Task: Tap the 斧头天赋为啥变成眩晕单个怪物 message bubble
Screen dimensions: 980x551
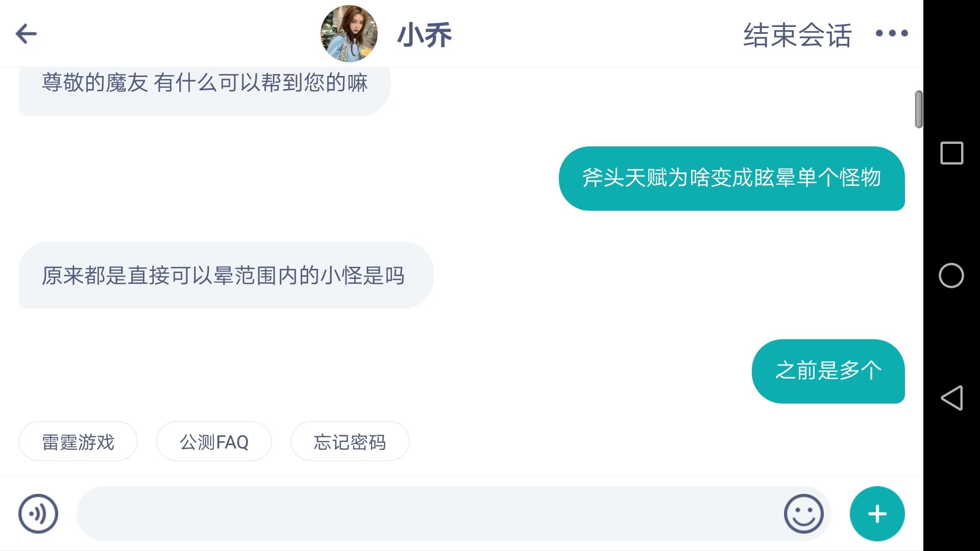Action: point(731,178)
